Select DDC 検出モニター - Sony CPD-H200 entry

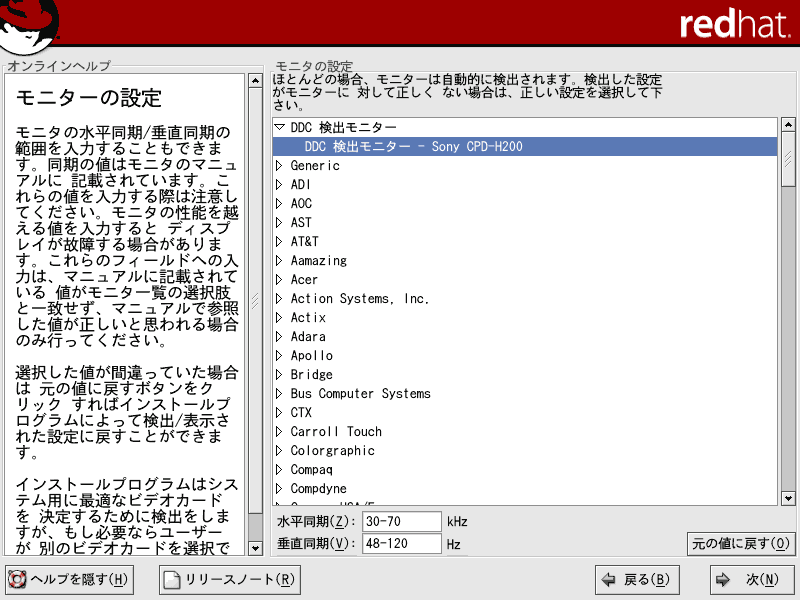[413, 147]
